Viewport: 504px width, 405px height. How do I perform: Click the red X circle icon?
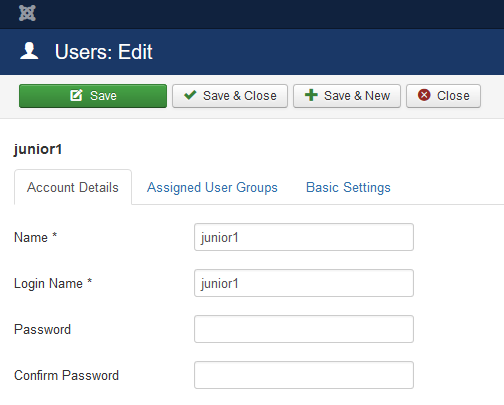tap(424, 95)
